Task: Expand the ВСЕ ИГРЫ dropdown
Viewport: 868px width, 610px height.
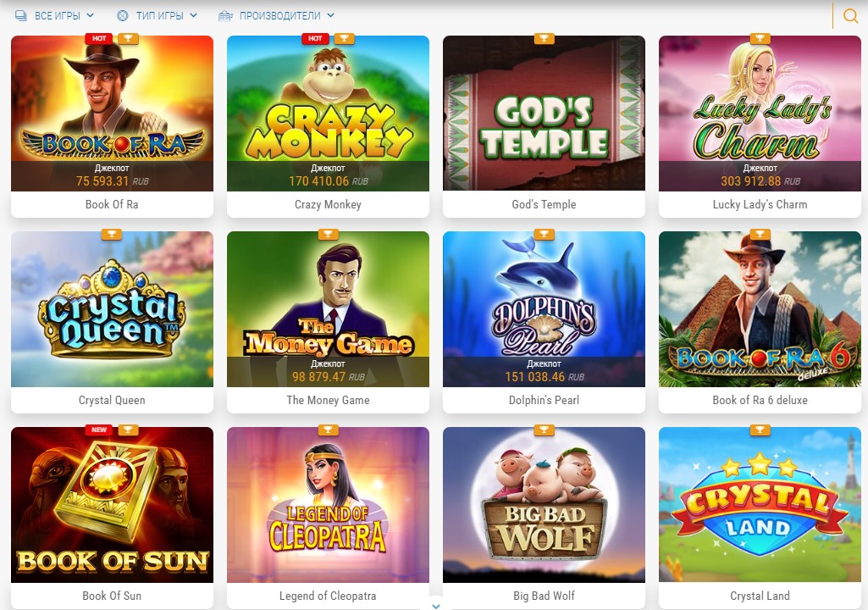Action: [54, 15]
